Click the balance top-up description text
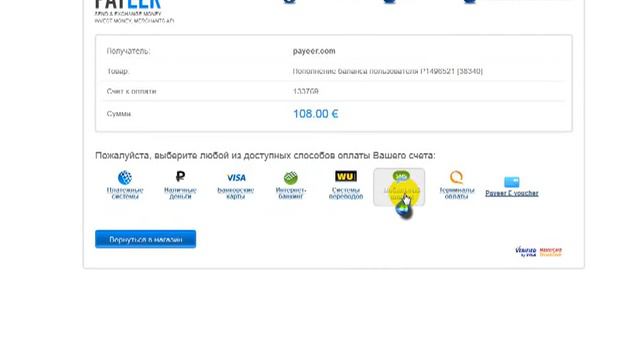The width and height of the screenshot is (640, 360). click(387, 71)
